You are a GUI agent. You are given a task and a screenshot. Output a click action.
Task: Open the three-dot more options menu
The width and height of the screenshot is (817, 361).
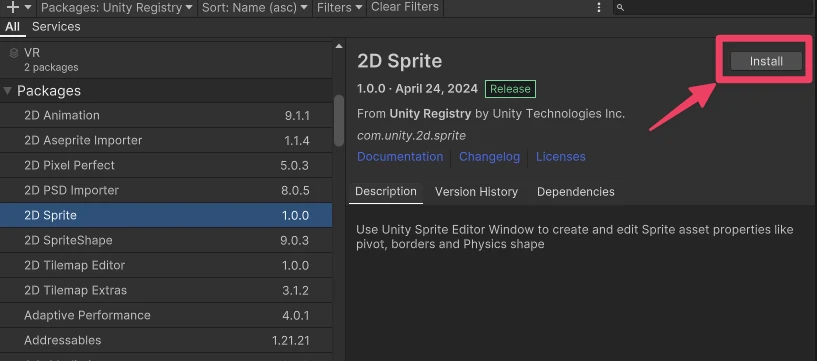pos(599,7)
